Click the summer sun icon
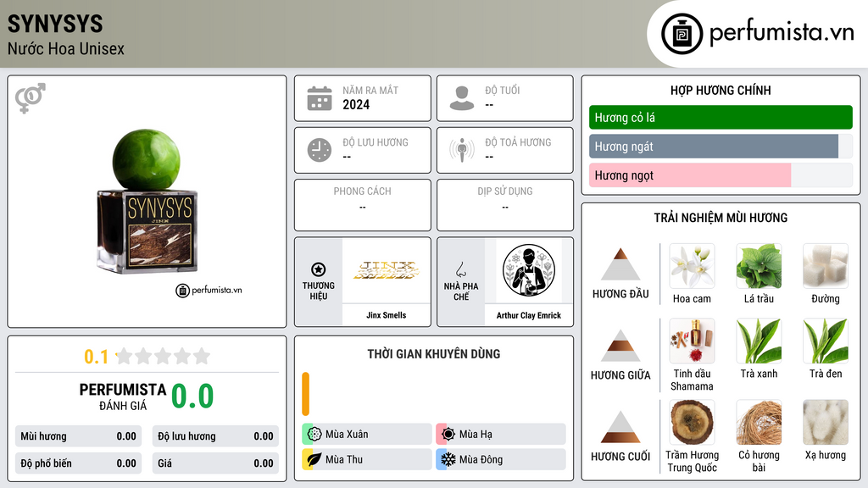 click(x=448, y=435)
